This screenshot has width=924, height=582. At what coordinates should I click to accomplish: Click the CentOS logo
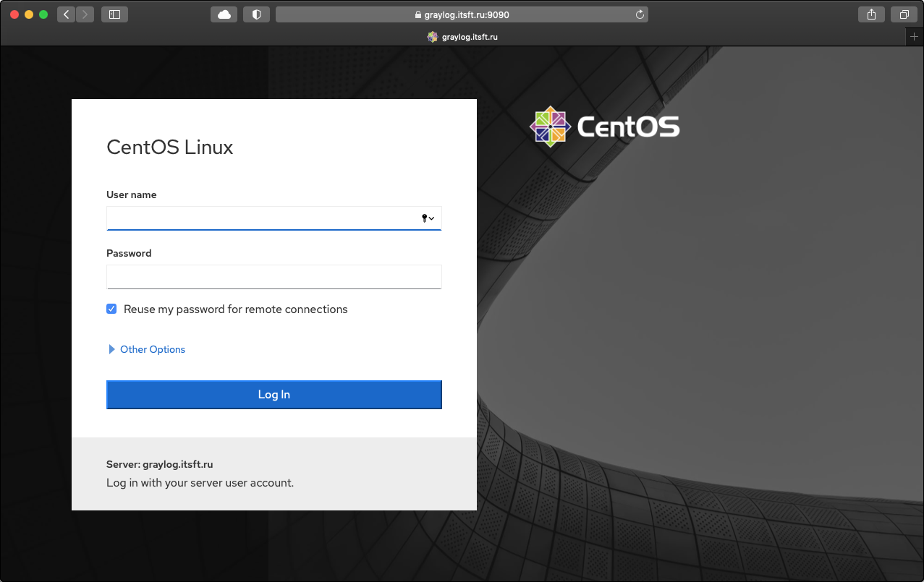pyautogui.click(x=550, y=125)
